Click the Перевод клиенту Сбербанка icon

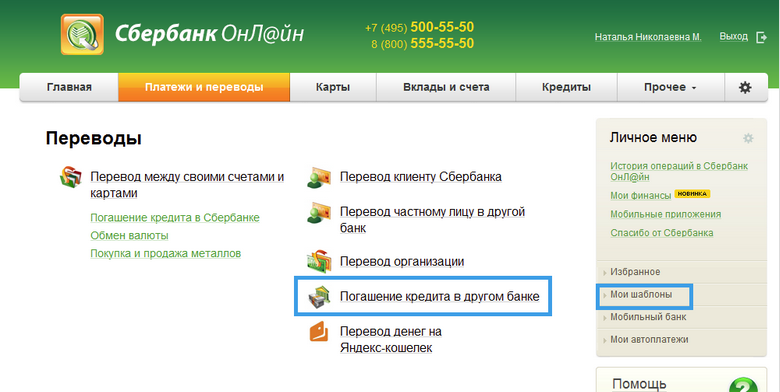[x=319, y=178]
